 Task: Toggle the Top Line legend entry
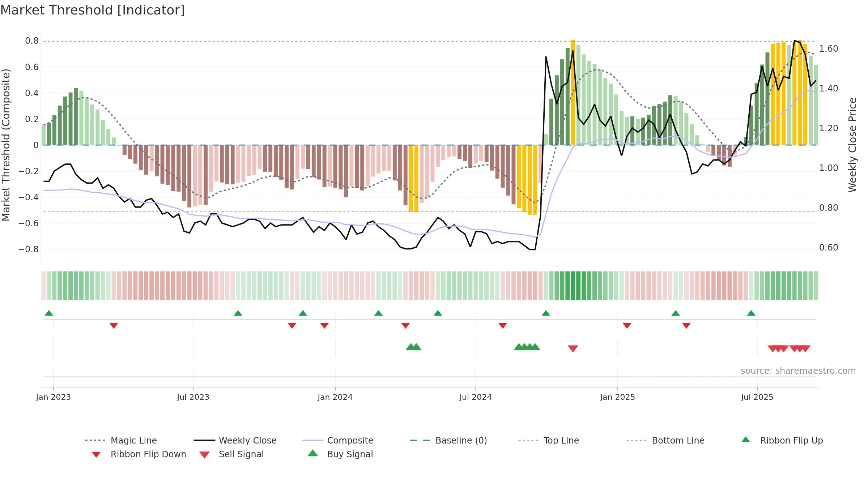[x=548, y=440]
